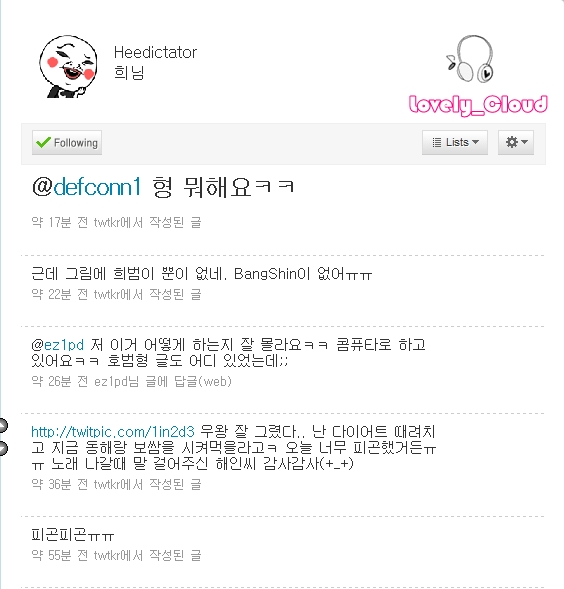Click the 약 26분 전 reply timestamp line
Screen dimensions: 564x589
pos(132,382)
